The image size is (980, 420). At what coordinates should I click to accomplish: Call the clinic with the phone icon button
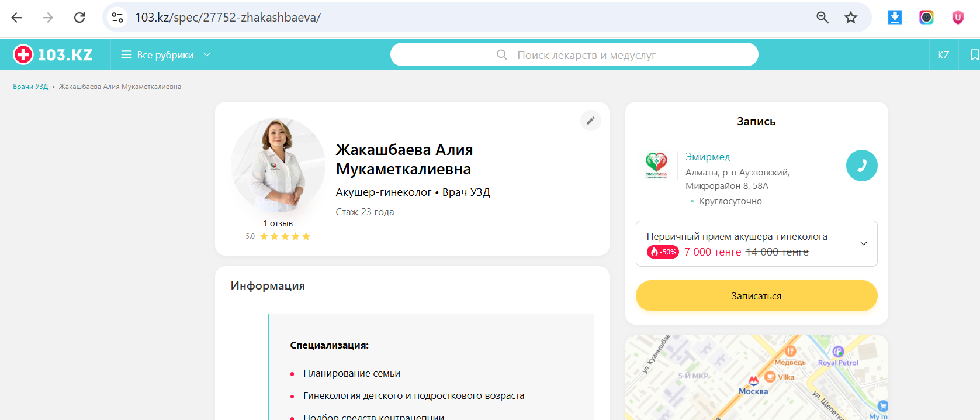tap(862, 166)
